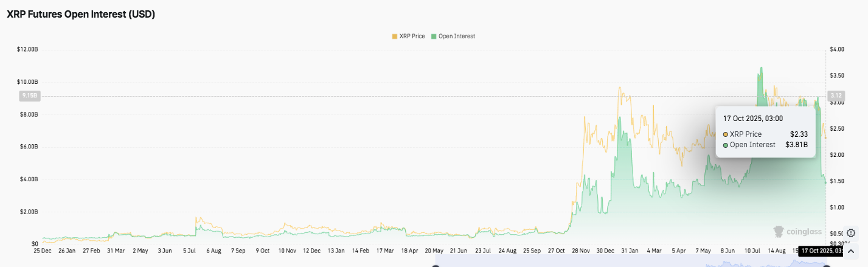The image size is (868, 267).
Task: Click the 30 Dec date on x-axis
Action: 605,250
